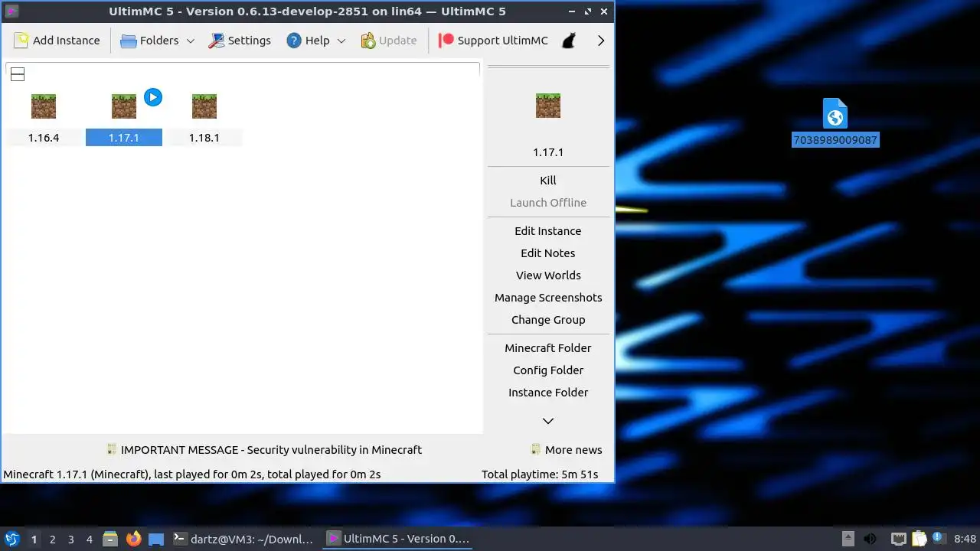980x551 pixels.
Task: Expand the Help dropdown menu
Action: [x=316, y=41]
